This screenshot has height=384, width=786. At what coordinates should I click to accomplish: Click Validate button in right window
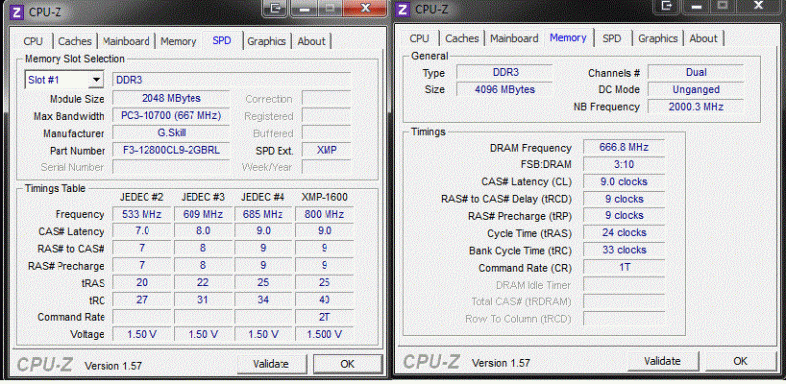click(x=662, y=361)
